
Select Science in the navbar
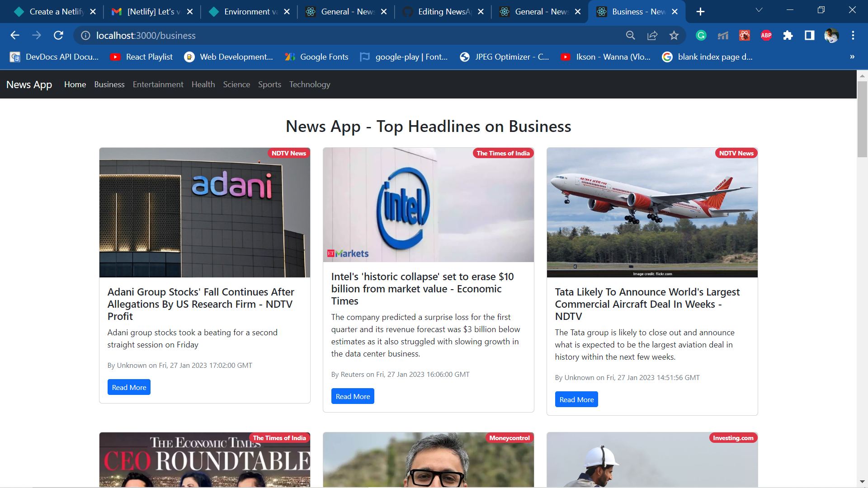coord(236,84)
